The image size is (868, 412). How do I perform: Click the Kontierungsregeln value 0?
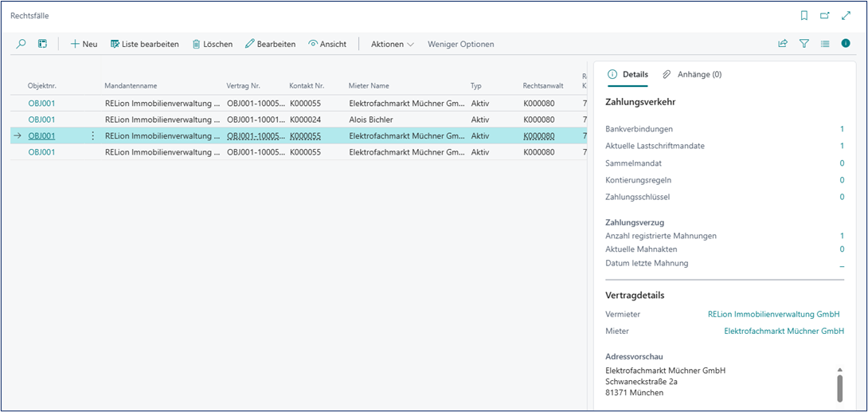[842, 180]
